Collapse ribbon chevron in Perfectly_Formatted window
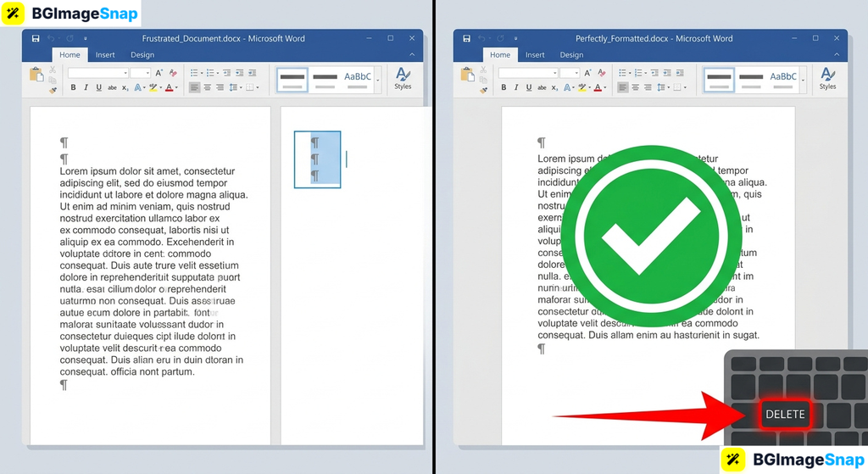 click(837, 55)
